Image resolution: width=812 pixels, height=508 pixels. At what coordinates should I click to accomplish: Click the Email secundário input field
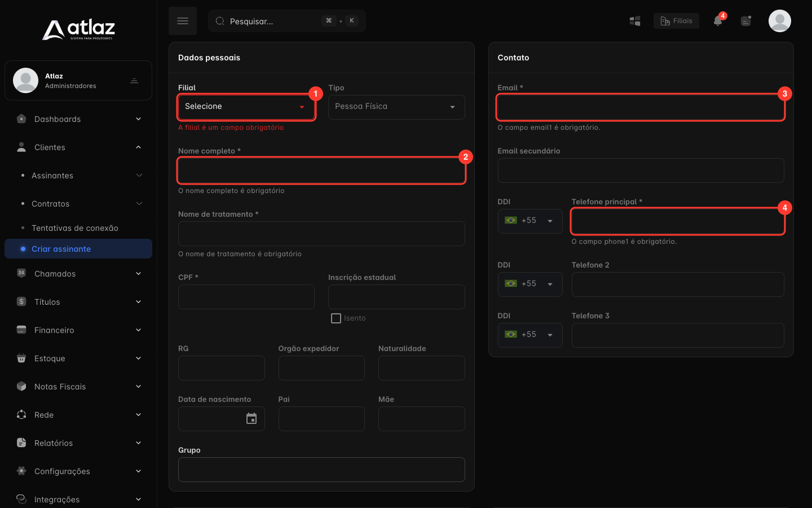point(641,170)
